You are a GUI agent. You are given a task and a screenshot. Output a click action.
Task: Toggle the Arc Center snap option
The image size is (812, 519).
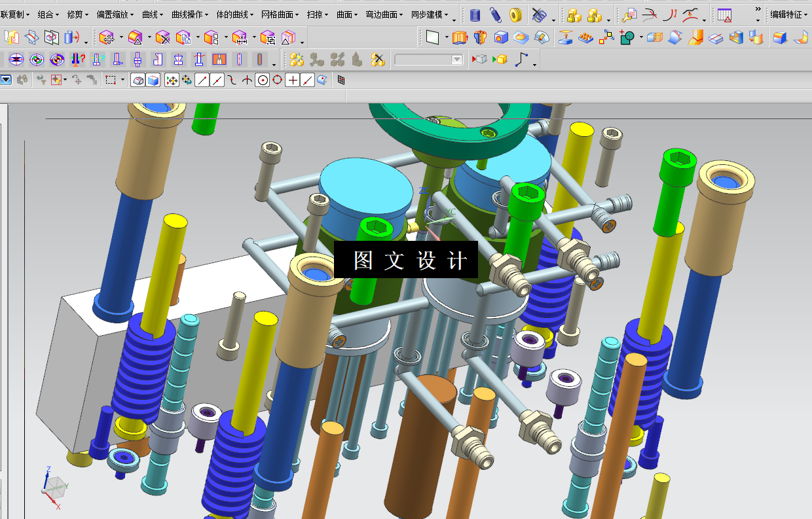coord(263,81)
